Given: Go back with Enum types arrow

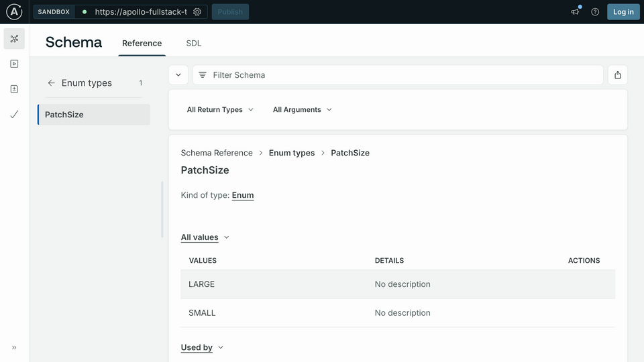Looking at the screenshot, I should point(52,83).
